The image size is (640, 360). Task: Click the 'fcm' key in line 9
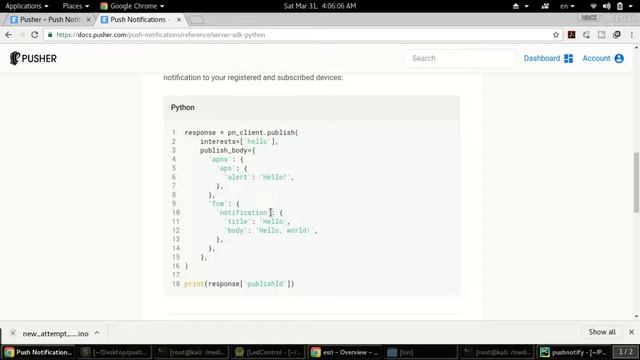pos(218,204)
